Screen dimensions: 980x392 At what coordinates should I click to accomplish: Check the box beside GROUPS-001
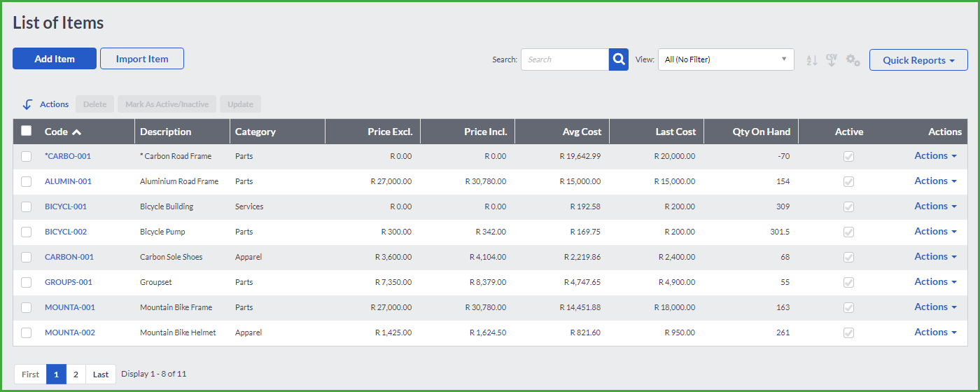(x=27, y=282)
